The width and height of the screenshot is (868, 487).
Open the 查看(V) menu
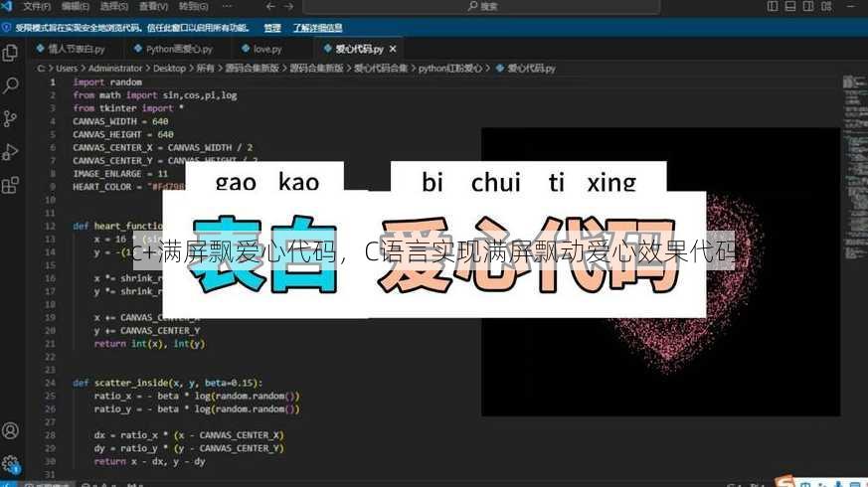[153, 7]
